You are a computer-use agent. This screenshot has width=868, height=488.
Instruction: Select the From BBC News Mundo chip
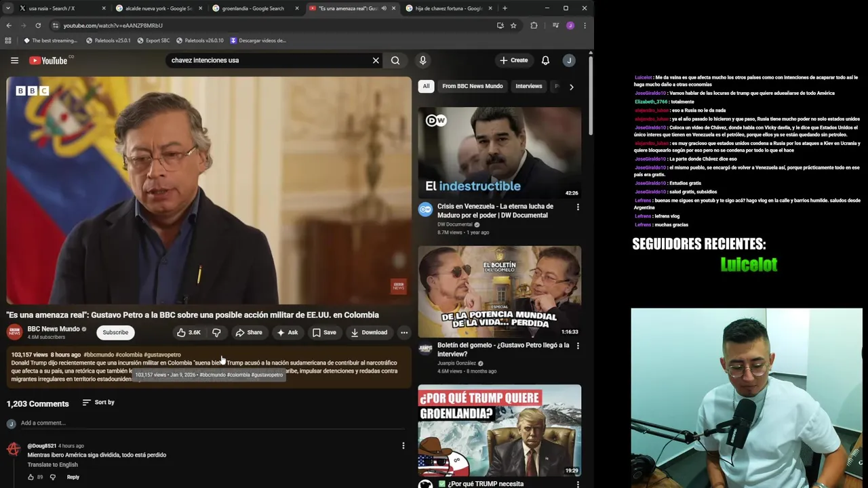[x=473, y=86]
